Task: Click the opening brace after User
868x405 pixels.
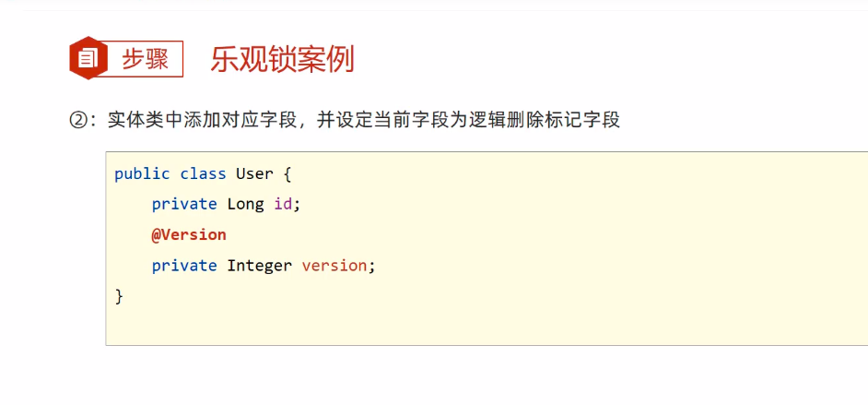Action: tap(287, 173)
